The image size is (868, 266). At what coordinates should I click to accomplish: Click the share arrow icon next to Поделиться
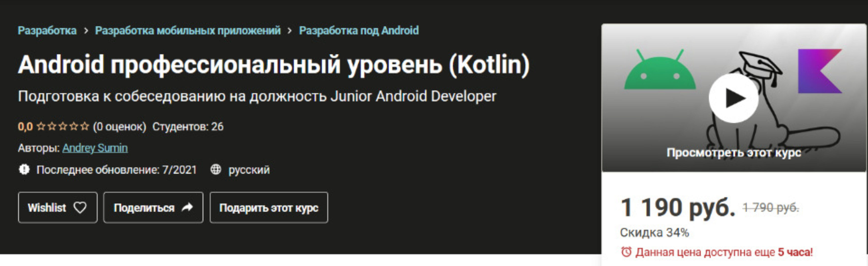186,208
